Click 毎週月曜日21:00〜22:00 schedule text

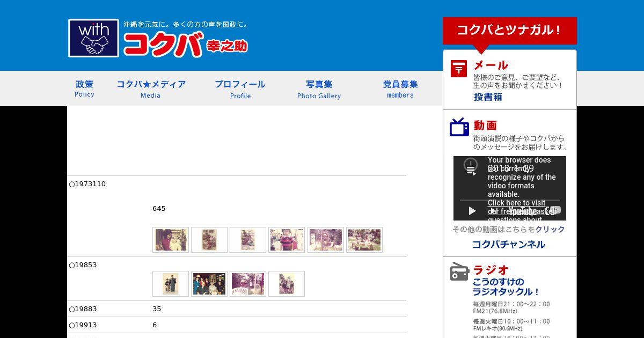click(511, 304)
